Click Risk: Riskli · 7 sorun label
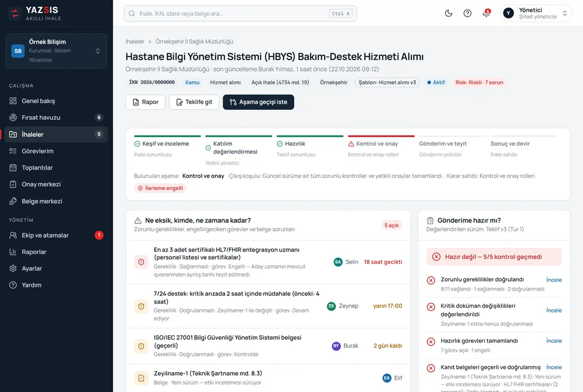Screen dimensions: 583x392 point(479,82)
